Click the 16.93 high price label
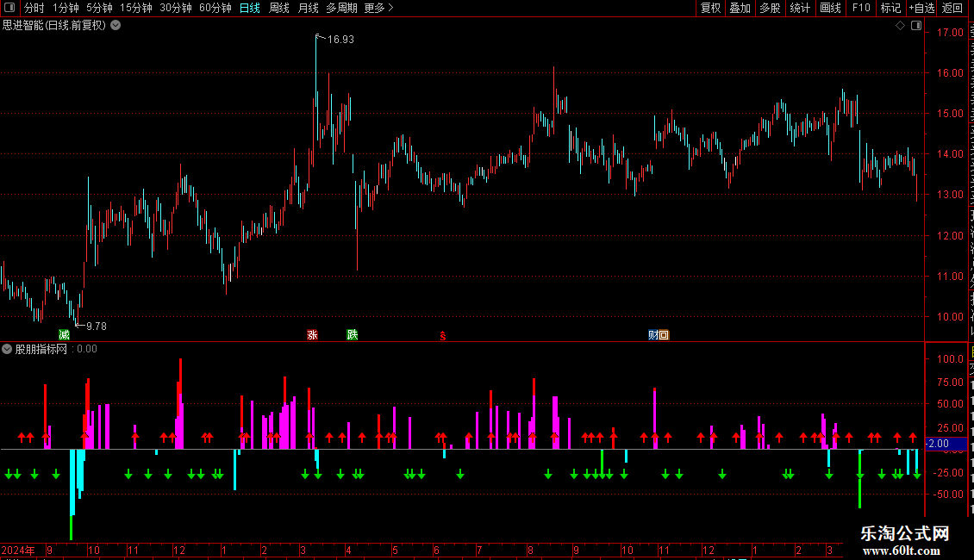This screenshot has width=974, height=560. click(340, 40)
